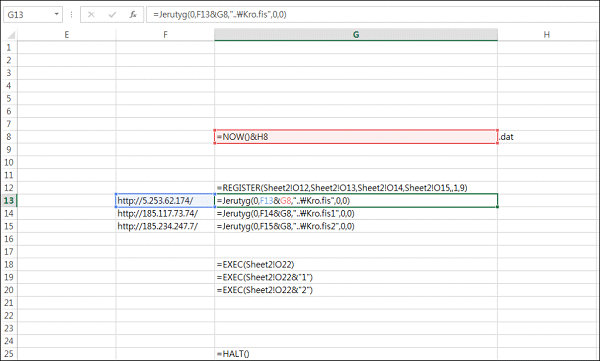Select column H header
Image resolution: width=600 pixels, height=361 pixels.
546,35
